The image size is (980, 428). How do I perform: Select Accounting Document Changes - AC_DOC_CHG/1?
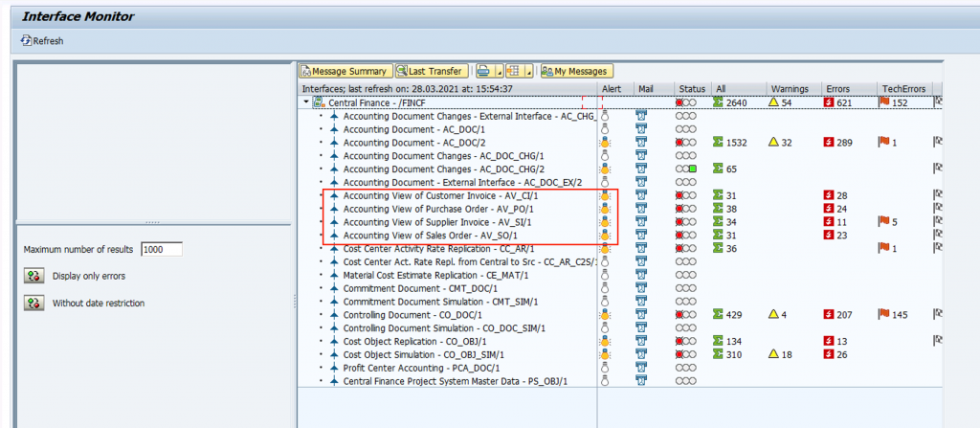pyautogui.click(x=443, y=156)
